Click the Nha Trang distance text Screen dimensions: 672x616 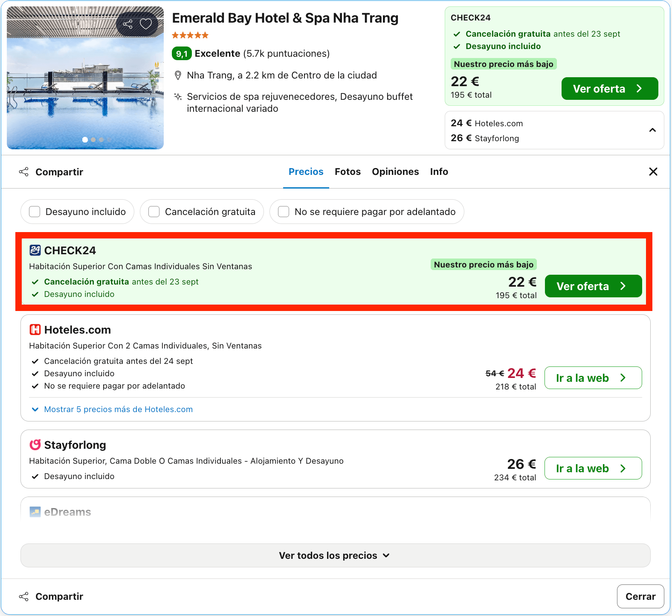tap(282, 76)
